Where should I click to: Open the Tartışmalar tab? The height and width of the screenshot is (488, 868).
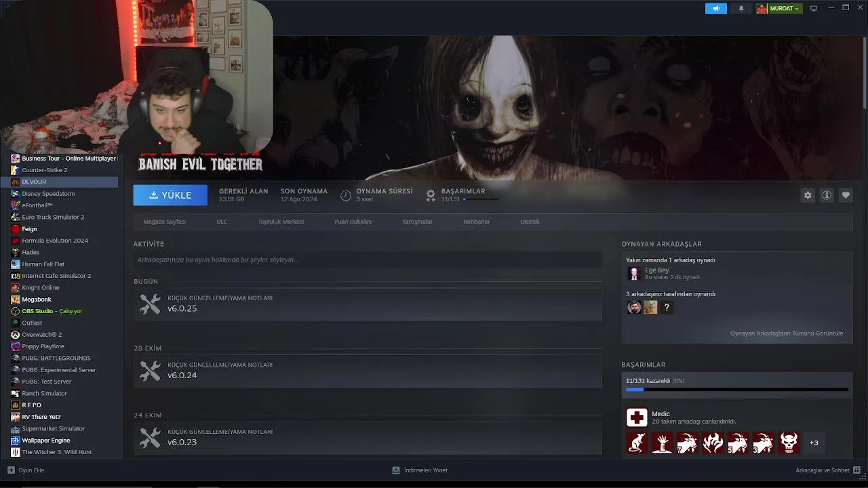(417, 222)
